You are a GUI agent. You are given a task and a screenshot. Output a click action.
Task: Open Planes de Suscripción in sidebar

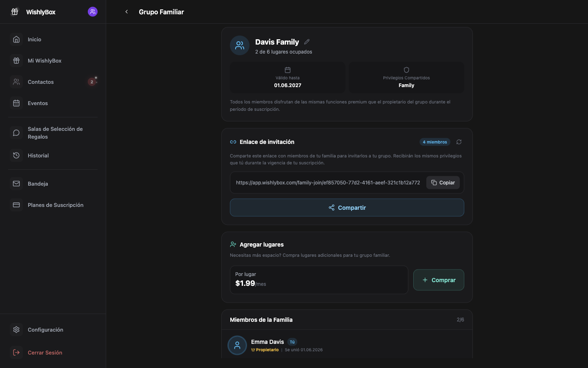tap(53, 205)
